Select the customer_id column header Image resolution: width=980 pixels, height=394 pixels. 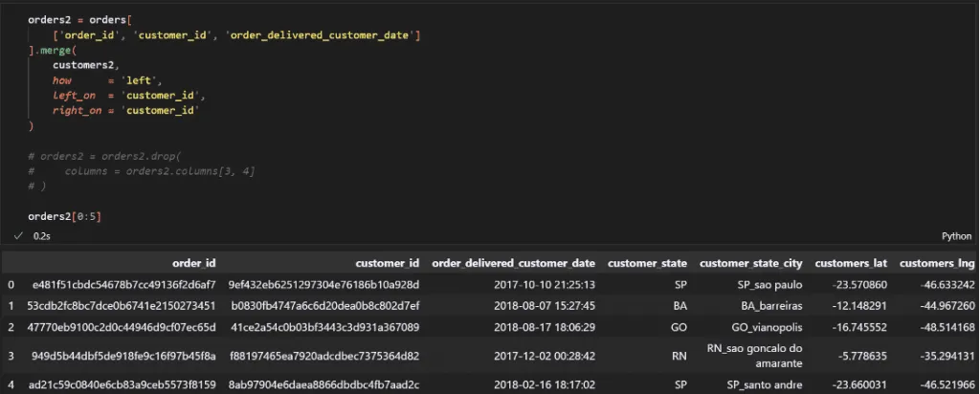click(x=387, y=264)
